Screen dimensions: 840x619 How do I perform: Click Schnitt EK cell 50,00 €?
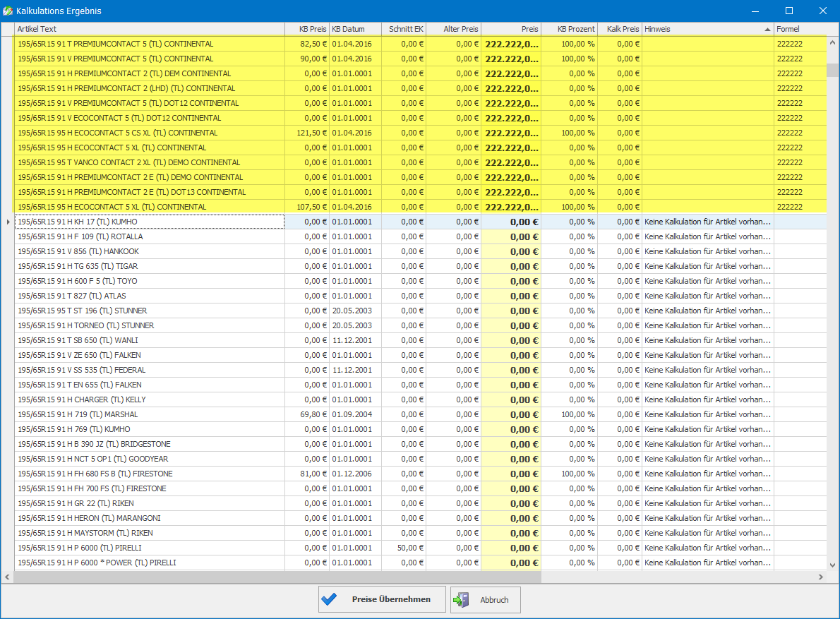[404, 548]
